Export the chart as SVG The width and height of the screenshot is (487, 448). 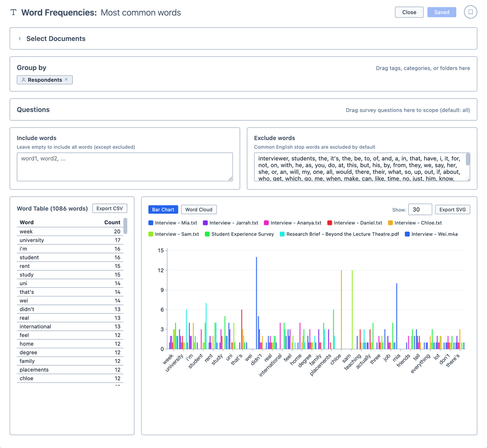(453, 210)
